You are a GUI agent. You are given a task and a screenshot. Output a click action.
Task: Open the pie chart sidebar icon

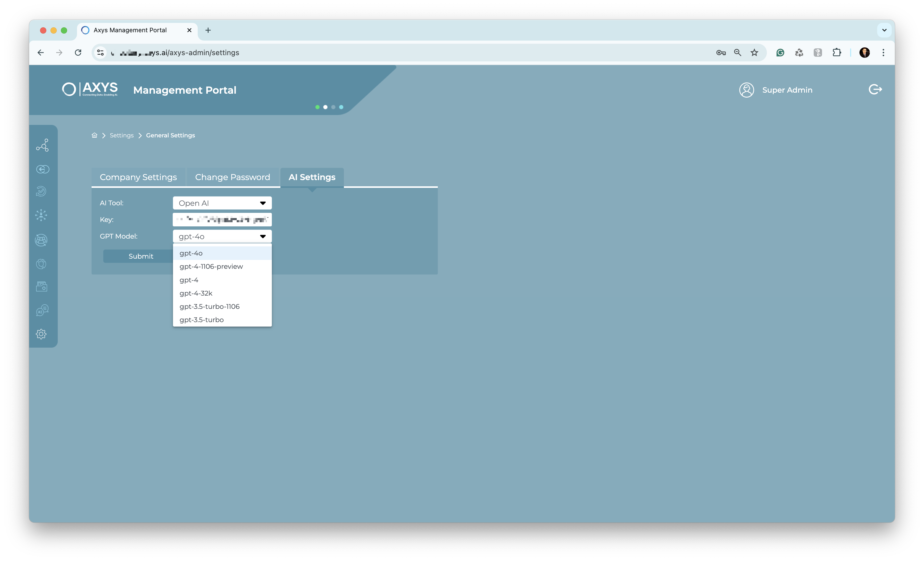41,264
